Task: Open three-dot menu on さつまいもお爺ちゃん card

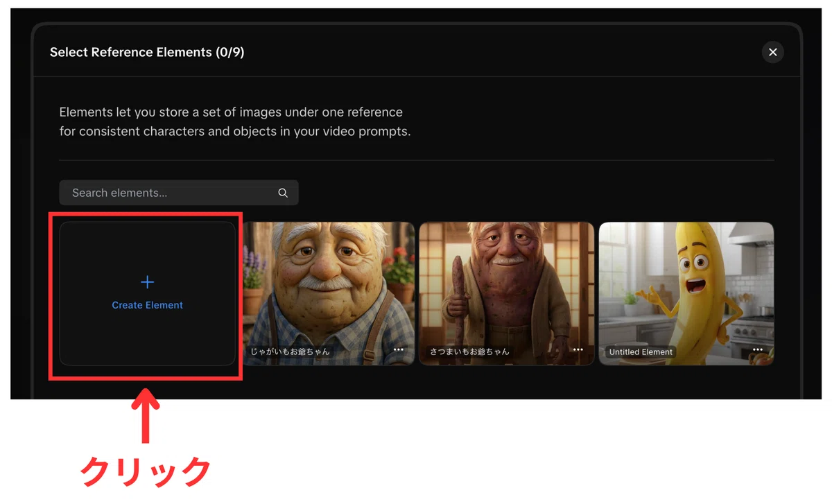Action: [578, 350]
